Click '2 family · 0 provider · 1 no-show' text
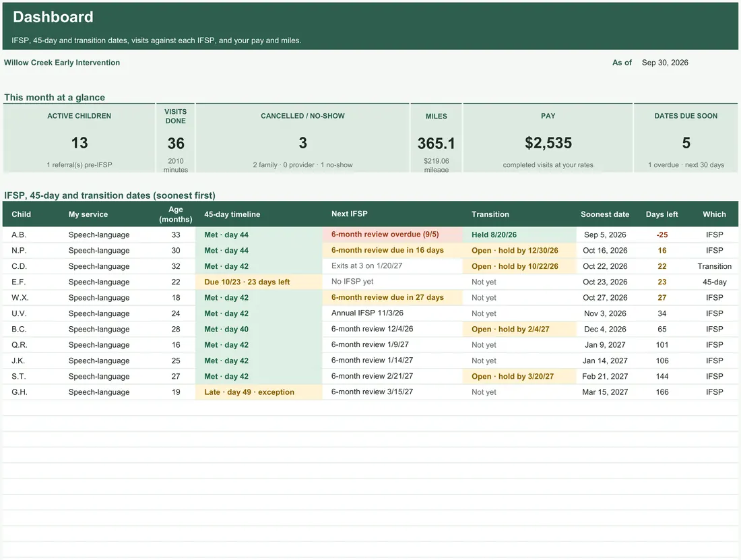 click(x=303, y=165)
